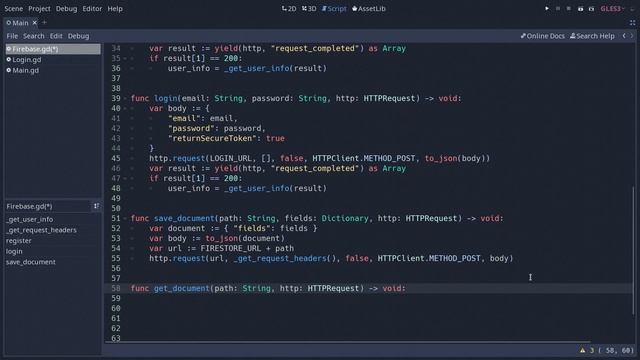Viewport: 640px width, 360px height.
Task: Close the Main scene tab
Action: [35, 23]
